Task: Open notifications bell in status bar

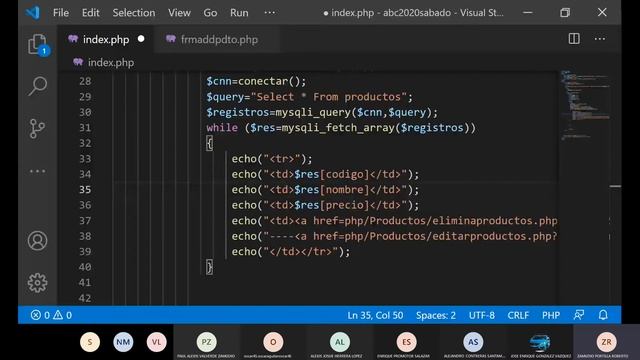Action: [603, 315]
